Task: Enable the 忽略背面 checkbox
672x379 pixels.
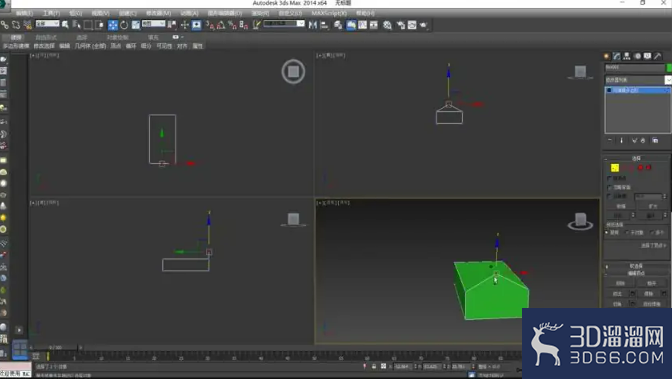Action: click(x=609, y=187)
